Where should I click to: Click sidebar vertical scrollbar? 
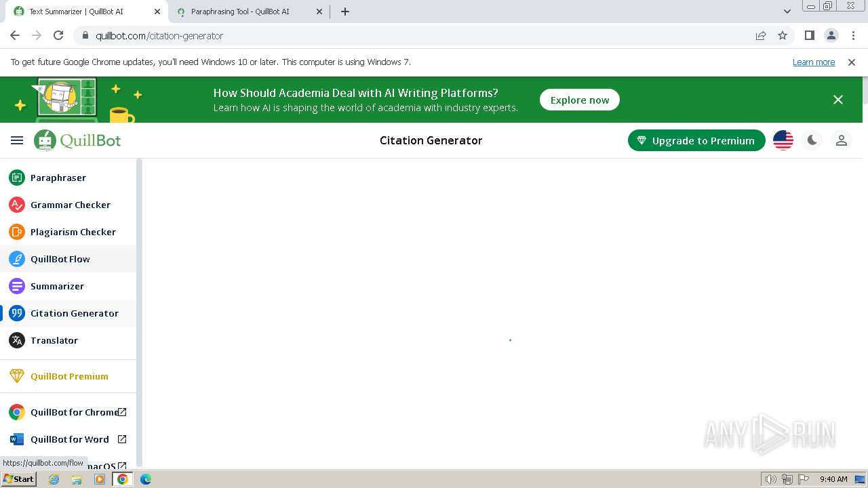139,312
